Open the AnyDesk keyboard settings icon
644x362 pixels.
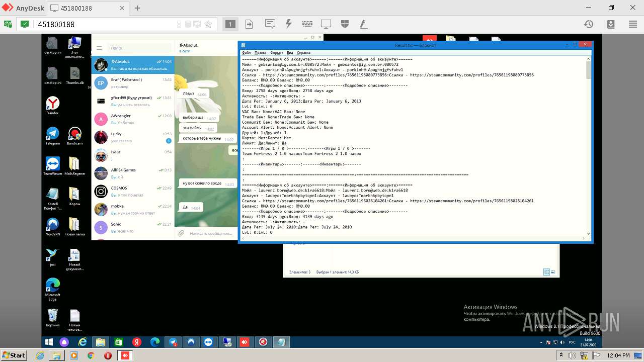coord(307,24)
